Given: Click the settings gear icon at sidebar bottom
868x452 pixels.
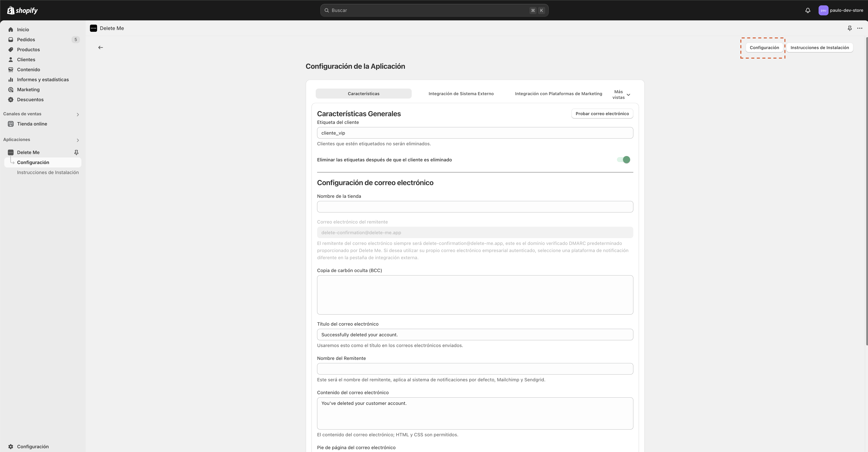Looking at the screenshot, I should (x=11, y=447).
